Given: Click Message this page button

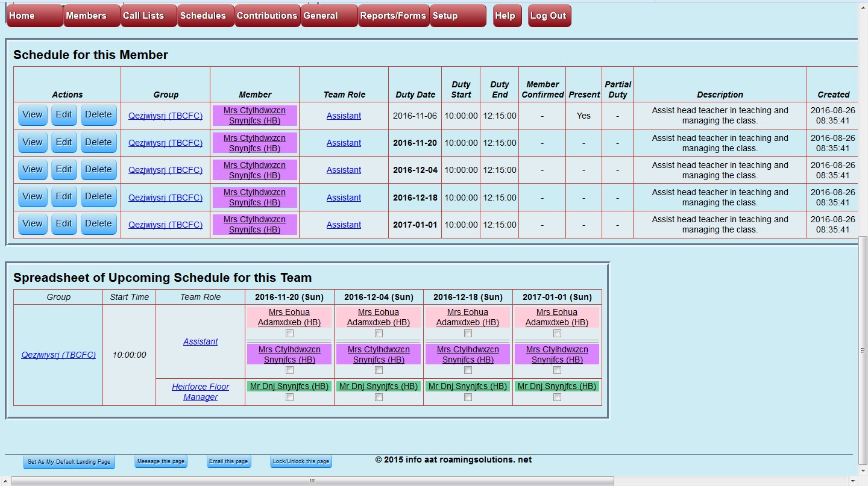Looking at the screenshot, I should click(x=161, y=461).
